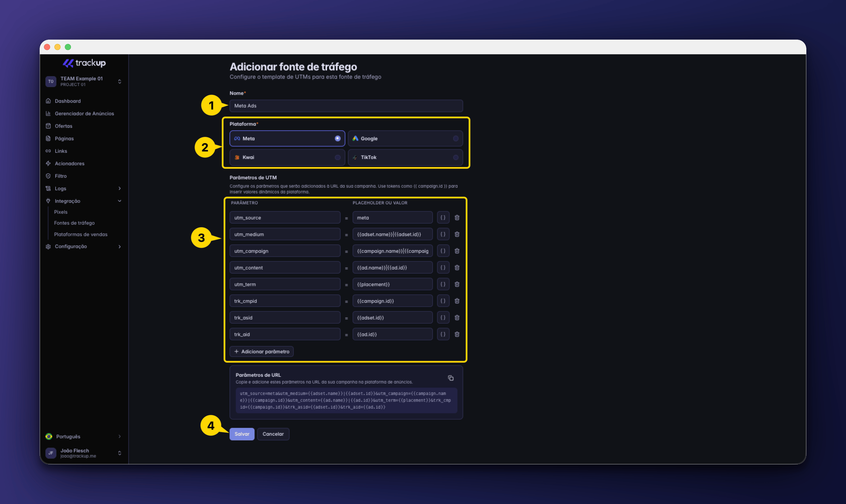Delete the utm_content parameter row
Viewport: 846px width, 504px height.
(457, 267)
